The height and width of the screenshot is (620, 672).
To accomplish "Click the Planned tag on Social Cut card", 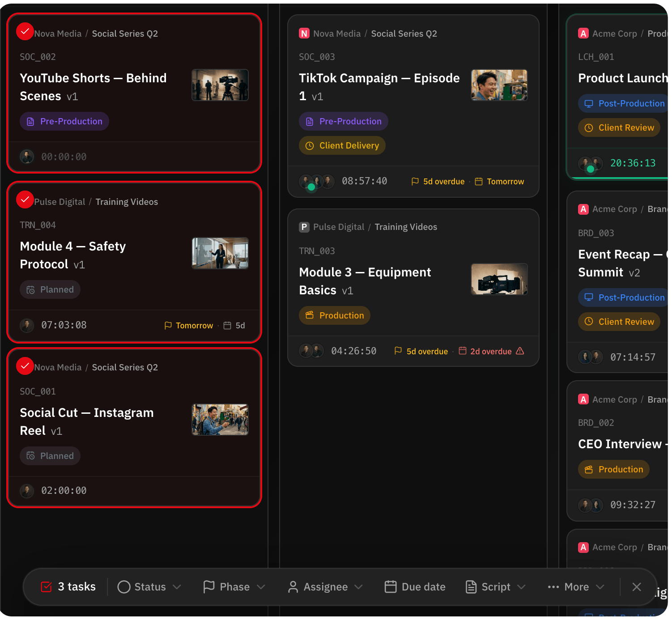I will [x=50, y=456].
